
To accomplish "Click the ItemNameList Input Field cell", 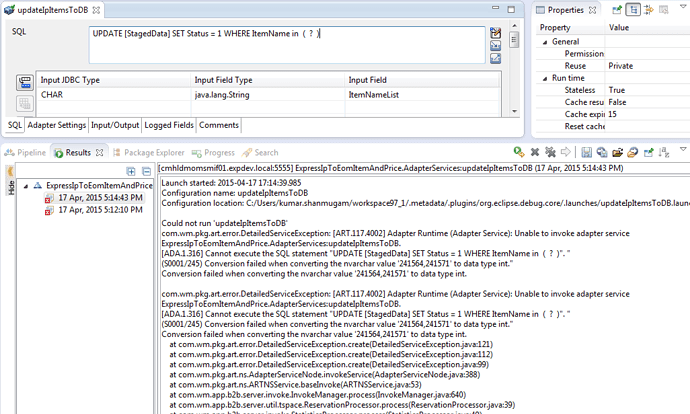I will click(x=422, y=95).
